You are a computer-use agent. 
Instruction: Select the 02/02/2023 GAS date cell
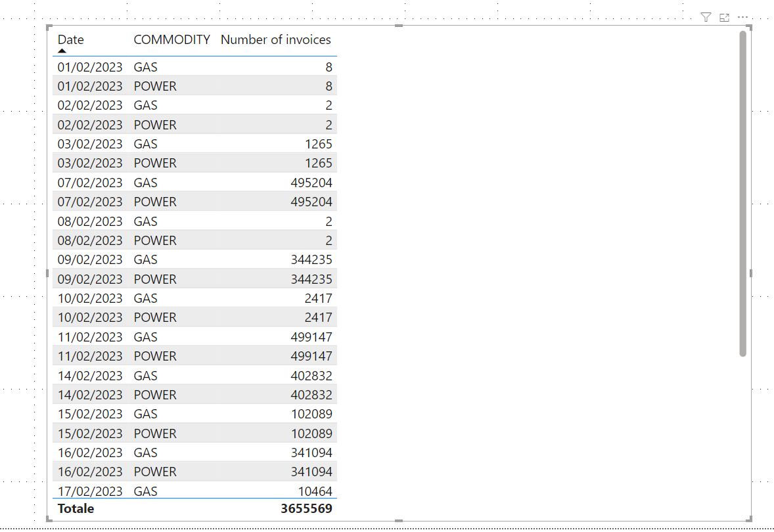[90, 106]
